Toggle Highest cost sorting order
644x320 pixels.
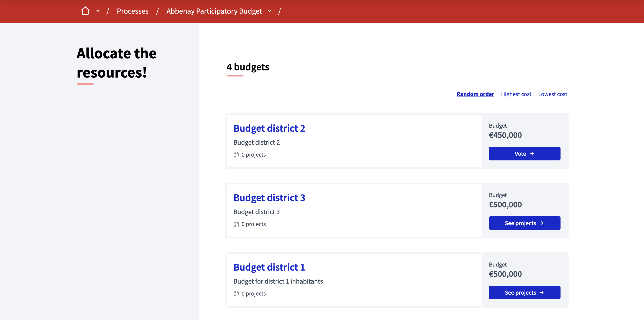[516, 94]
